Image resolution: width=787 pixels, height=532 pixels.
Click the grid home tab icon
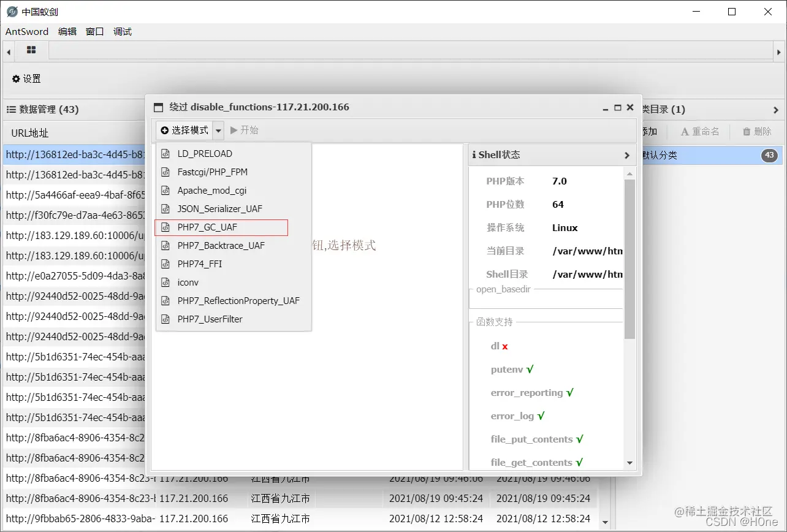(x=31, y=50)
